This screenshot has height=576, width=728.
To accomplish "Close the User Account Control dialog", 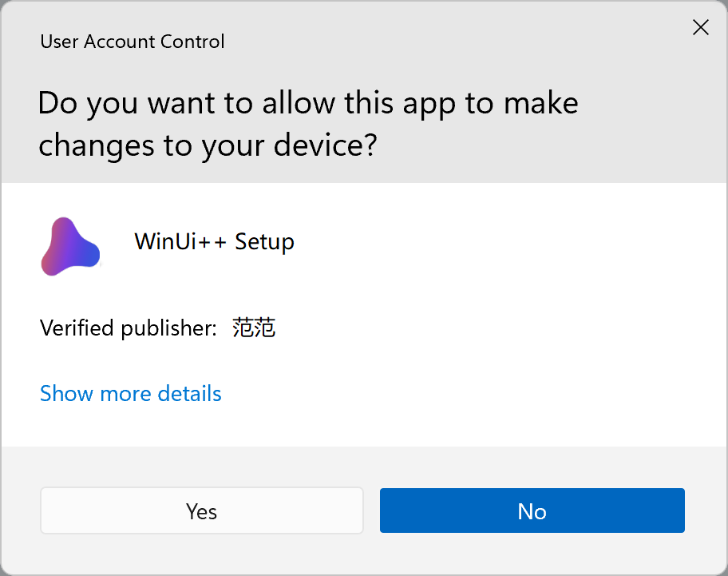I will click(x=700, y=28).
